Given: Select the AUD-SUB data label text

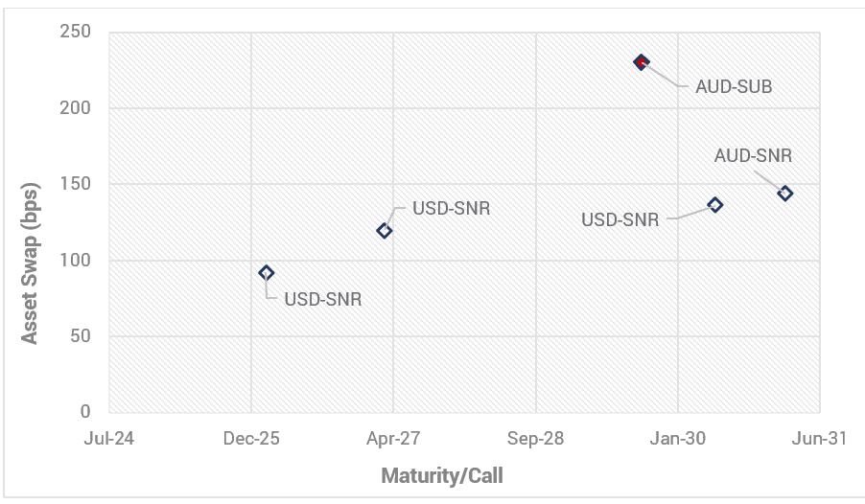Looking at the screenshot, I should [734, 86].
